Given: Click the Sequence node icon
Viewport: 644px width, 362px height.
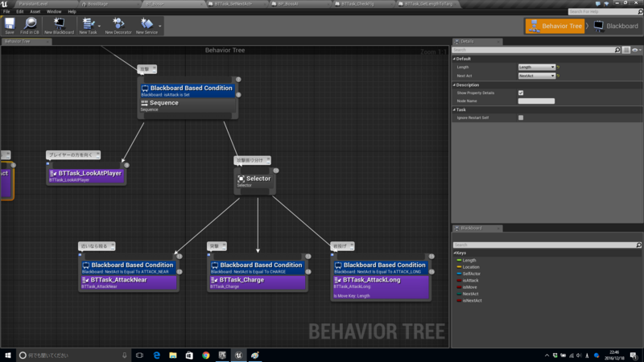Looking at the screenshot, I should pos(144,103).
